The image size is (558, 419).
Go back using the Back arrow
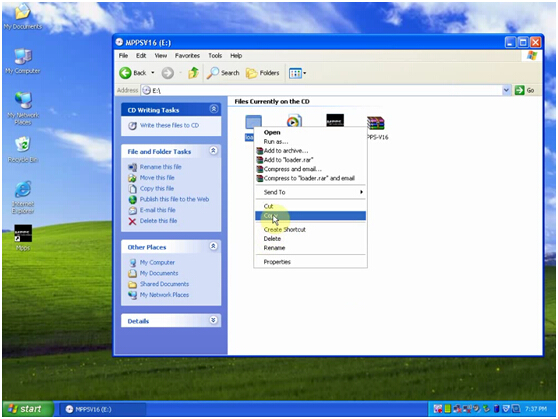point(133,73)
